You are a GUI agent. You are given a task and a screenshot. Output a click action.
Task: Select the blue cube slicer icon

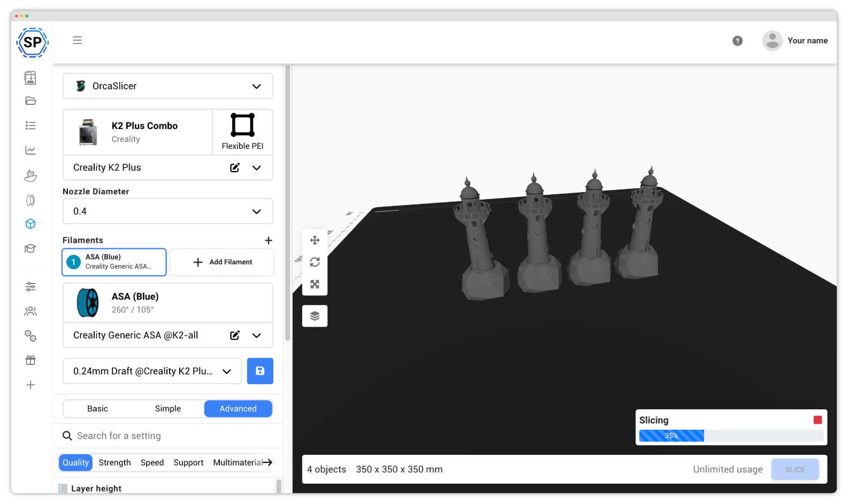[x=30, y=224]
